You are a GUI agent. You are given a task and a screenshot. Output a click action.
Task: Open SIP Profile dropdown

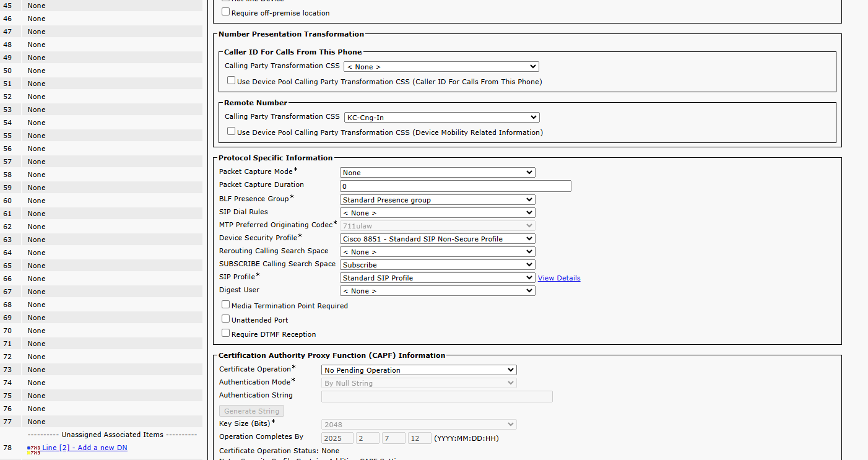click(438, 278)
